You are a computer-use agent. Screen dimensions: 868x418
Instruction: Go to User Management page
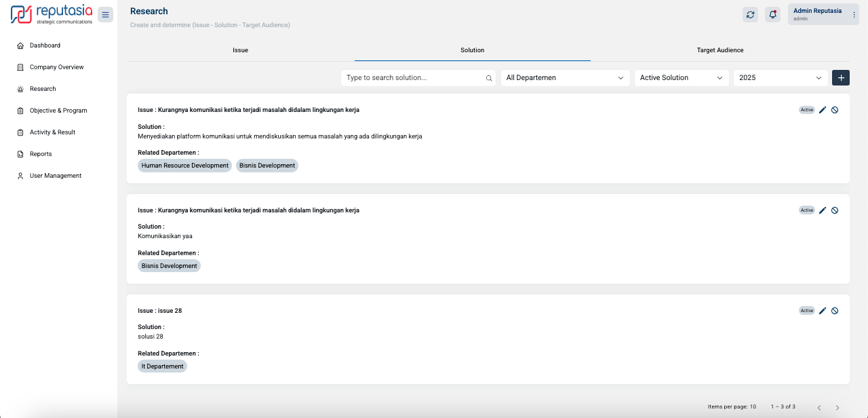56,176
